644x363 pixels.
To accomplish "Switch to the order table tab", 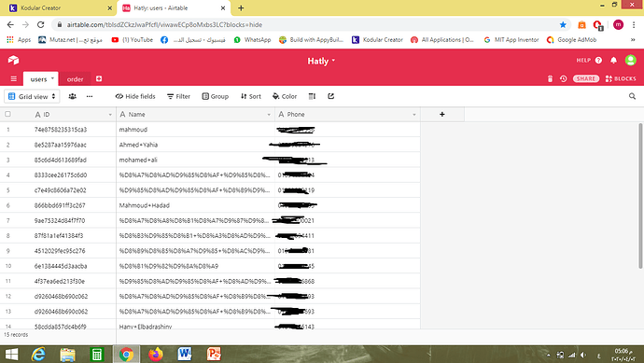I will 76,79.
